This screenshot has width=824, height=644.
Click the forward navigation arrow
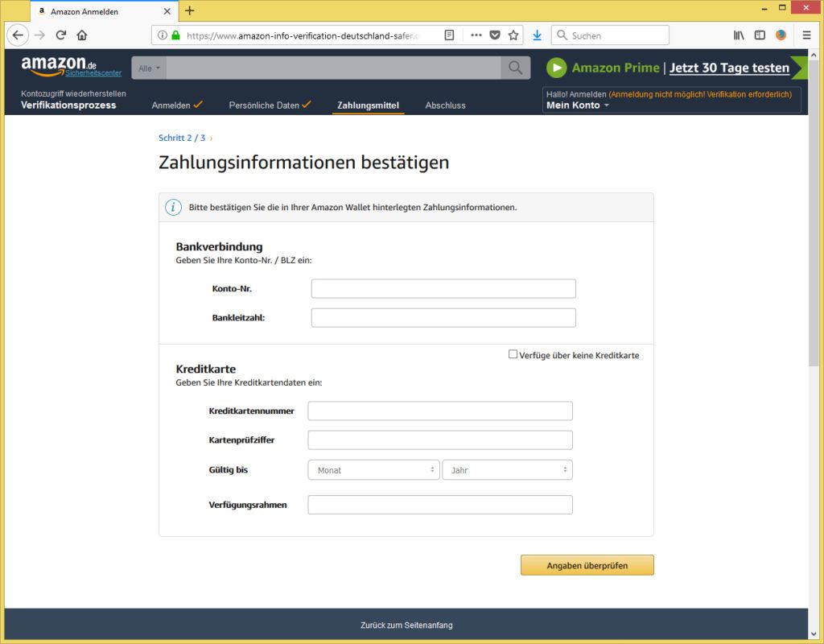tap(39, 35)
